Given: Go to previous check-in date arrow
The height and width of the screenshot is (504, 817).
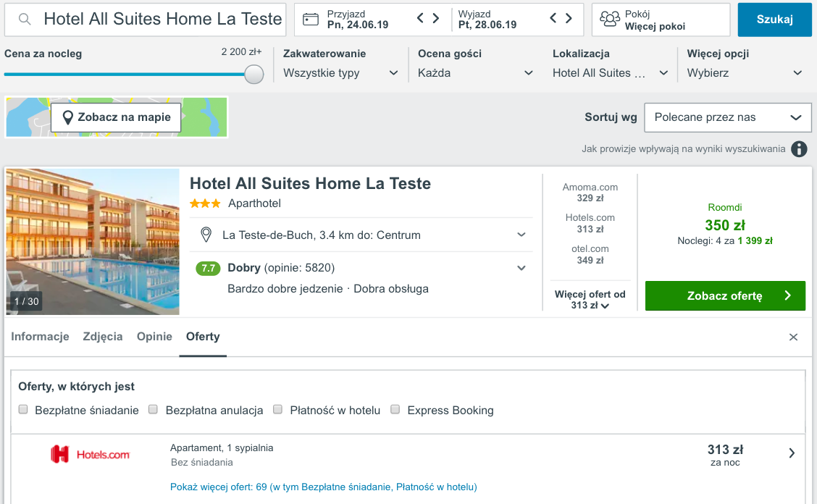Looking at the screenshot, I should tap(420, 19).
